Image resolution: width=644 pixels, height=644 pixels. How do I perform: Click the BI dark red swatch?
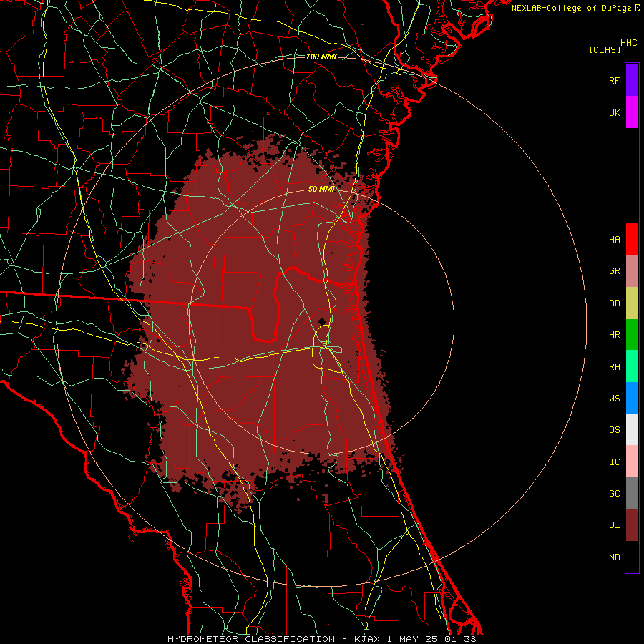coord(632,525)
